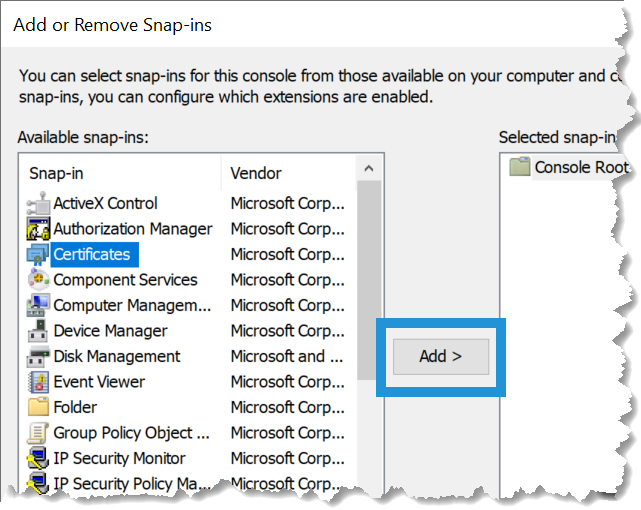Select Certificates in available snap-ins
Viewport: 641px width, 510px height.
click(91, 254)
